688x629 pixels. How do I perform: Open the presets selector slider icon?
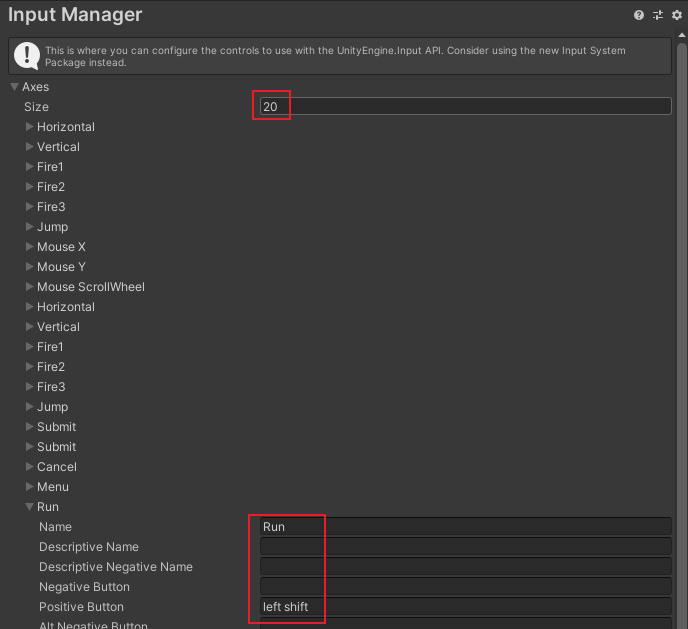(658, 15)
